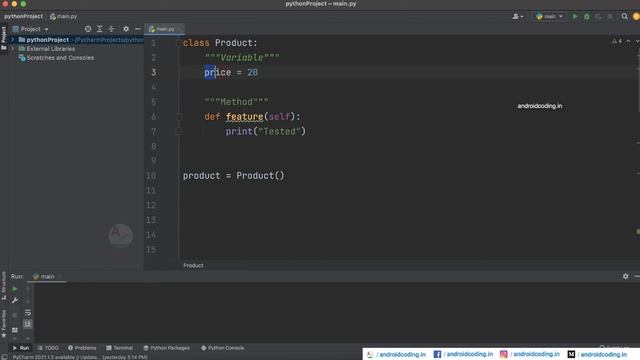The width and height of the screenshot is (640, 360).
Task: Open run configuration wrench icon
Action: (x=15, y=300)
